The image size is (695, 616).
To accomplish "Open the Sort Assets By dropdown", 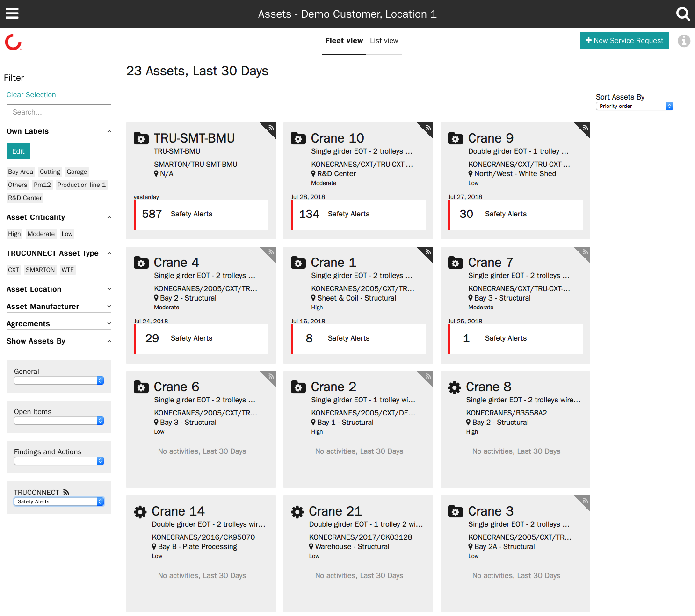I will click(634, 106).
